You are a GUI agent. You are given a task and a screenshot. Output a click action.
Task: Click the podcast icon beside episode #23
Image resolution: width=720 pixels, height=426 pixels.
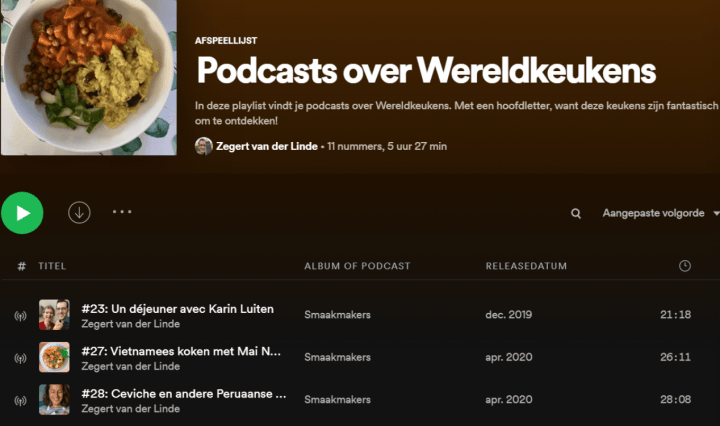[20, 316]
